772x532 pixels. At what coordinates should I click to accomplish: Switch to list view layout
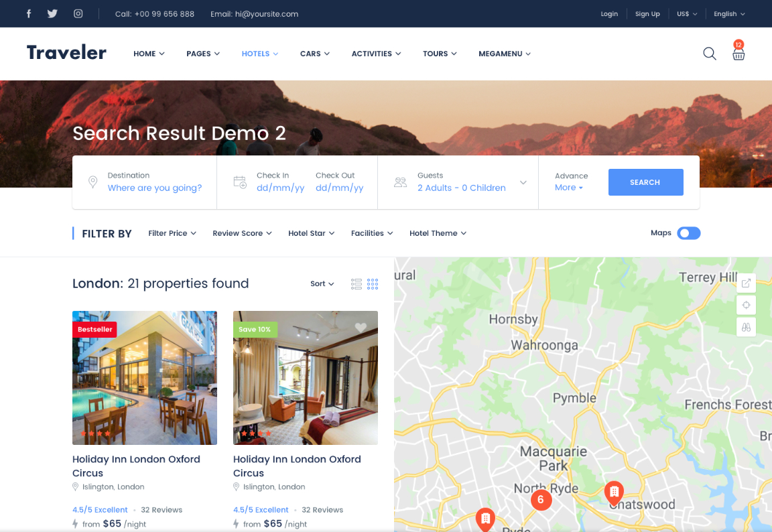tap(357, 284)
